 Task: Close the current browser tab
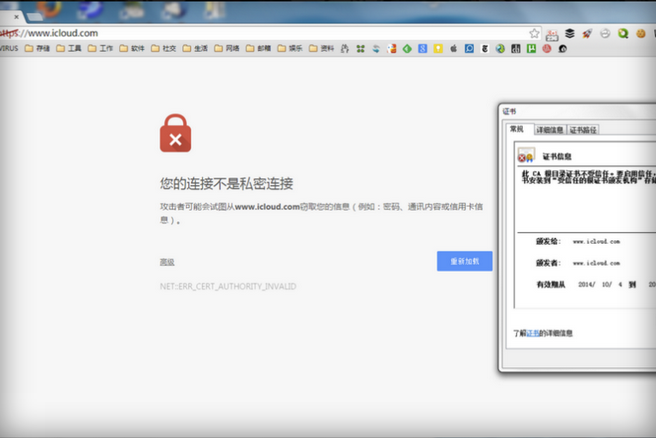(16, 17)
